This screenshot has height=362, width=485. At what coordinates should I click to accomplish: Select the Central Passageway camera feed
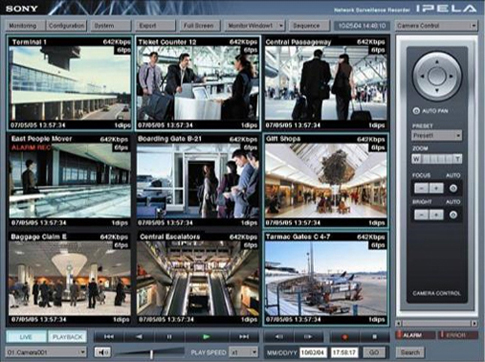tap(326, 83)
